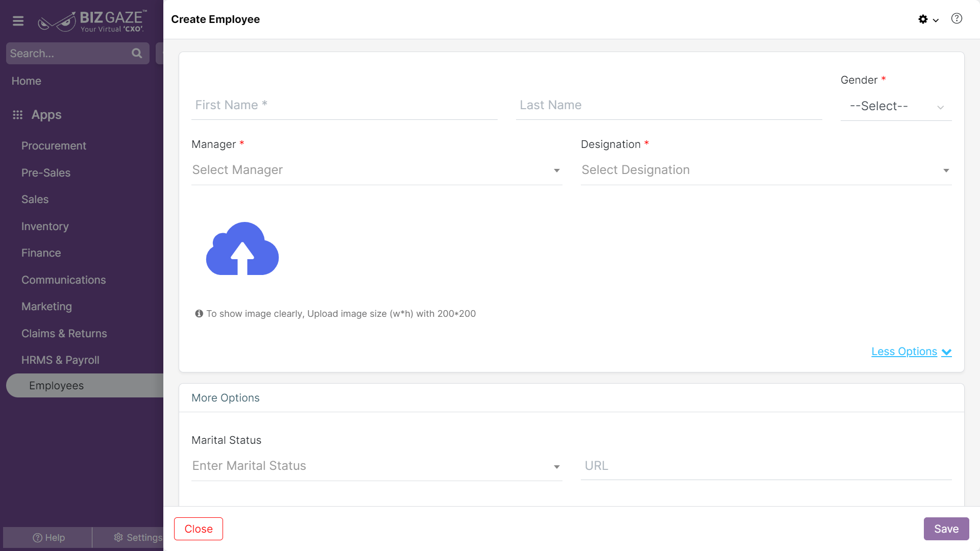Open the hamburger menu icon
This screenshot has width=980, height=551.
click(x=18, y=21)
